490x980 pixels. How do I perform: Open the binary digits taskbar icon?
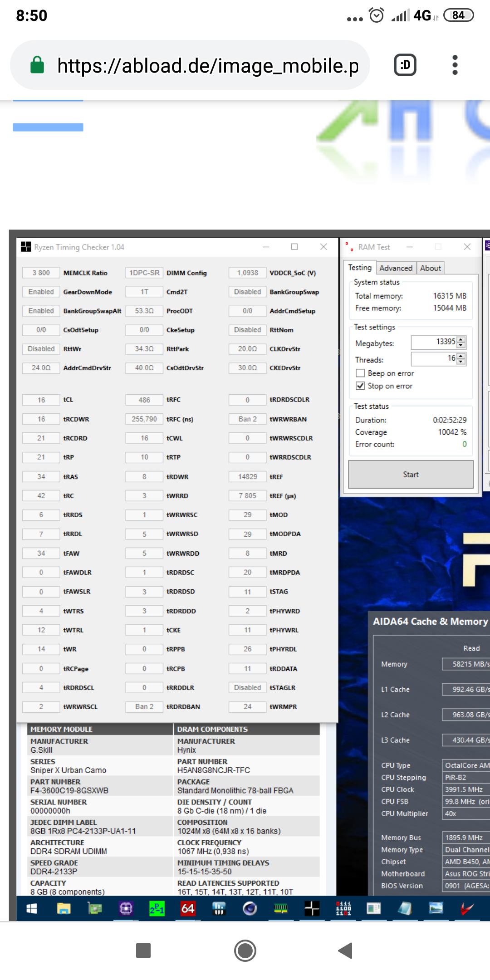click(343, 908)
